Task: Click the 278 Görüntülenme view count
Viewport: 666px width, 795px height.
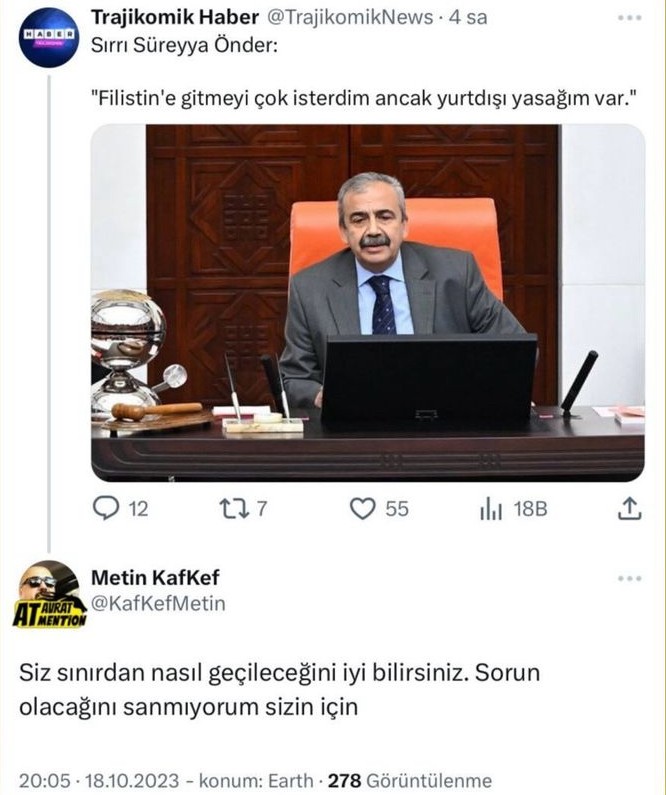Action: (410, 780)
